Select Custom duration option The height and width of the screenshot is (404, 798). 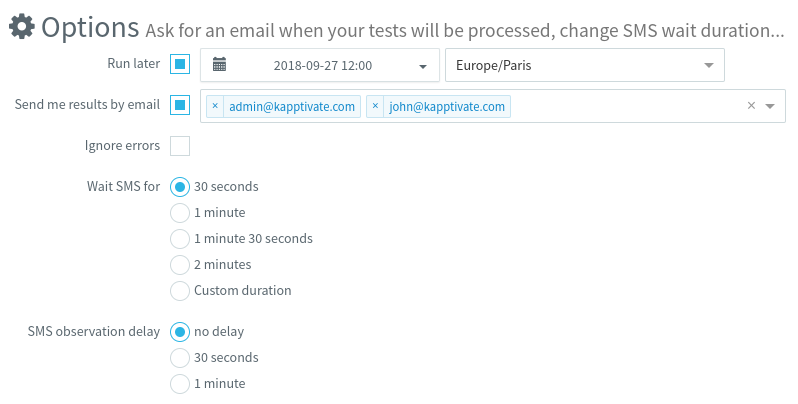pyautogui.click(x=180, y=290)
